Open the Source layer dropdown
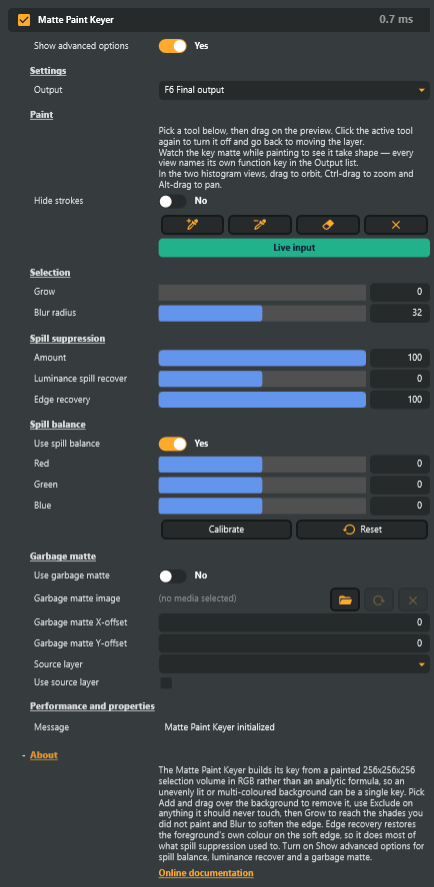Viewport: 434px width, 887px height. [x=294, y=664]
